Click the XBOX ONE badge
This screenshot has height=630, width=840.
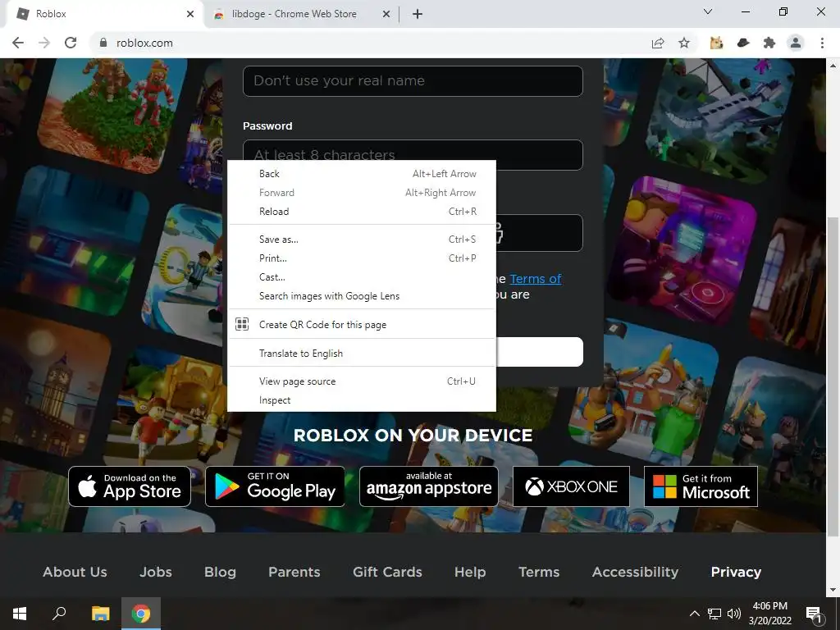coord(571,486)
